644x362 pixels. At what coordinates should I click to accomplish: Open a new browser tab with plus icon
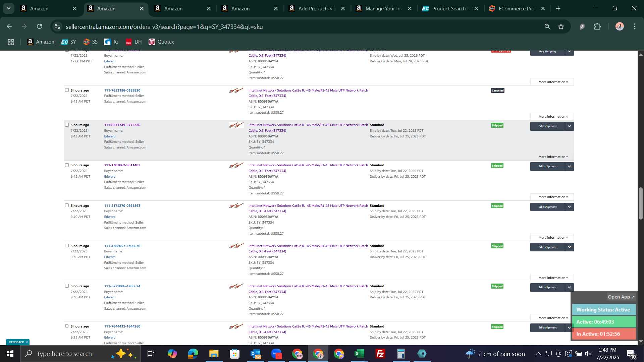(558, 8)
